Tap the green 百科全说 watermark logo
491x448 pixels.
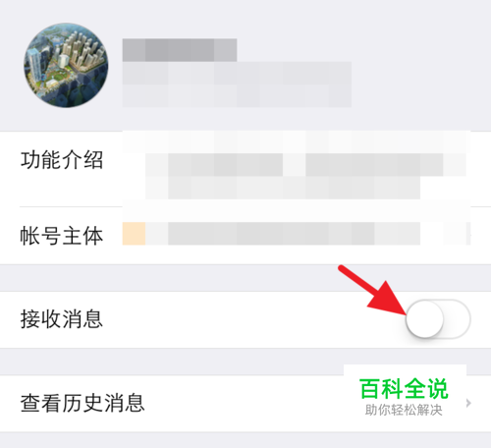point(404,389)
